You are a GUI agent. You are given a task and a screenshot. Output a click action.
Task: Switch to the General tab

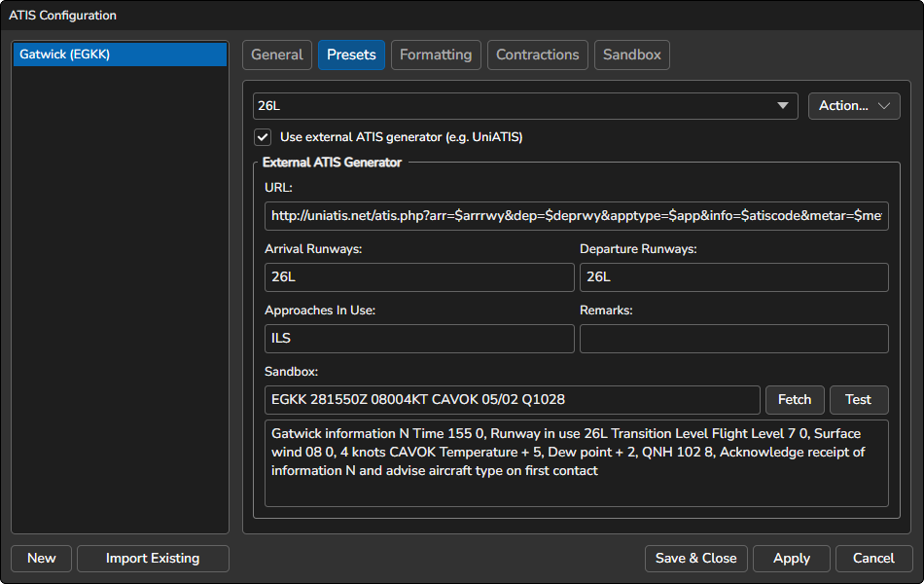click(277, 55)
